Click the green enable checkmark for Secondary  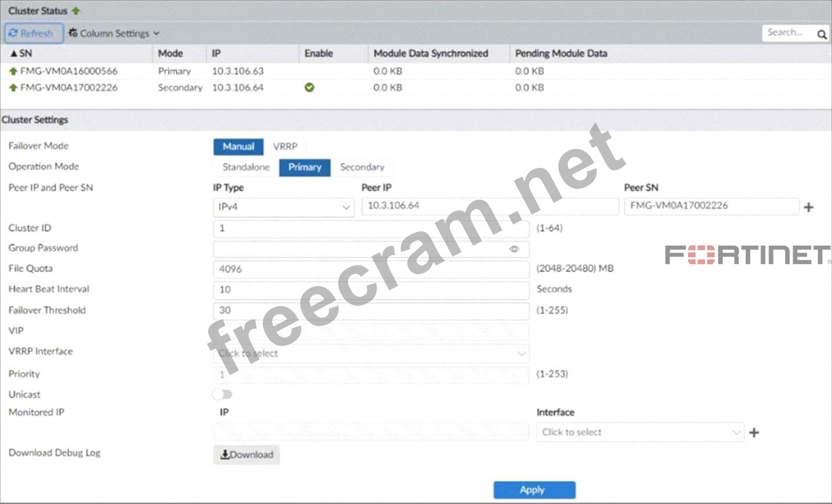pos(309,88)
